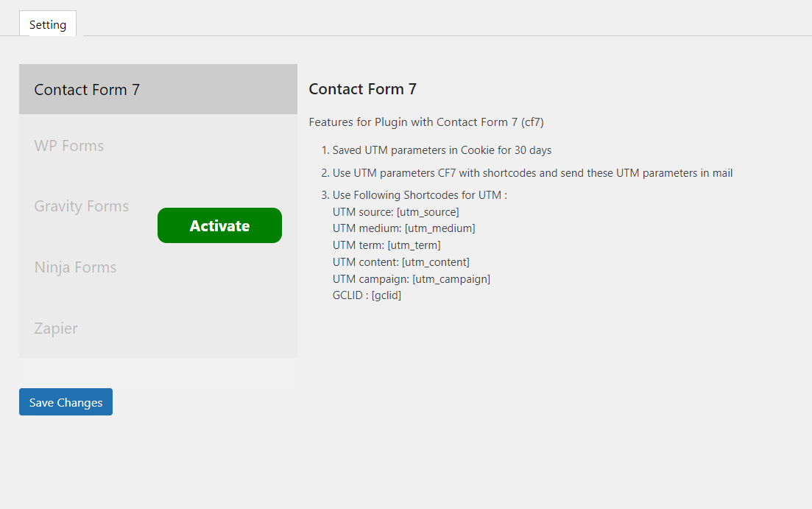Select the utm_term shortcode text

(414, 245)
